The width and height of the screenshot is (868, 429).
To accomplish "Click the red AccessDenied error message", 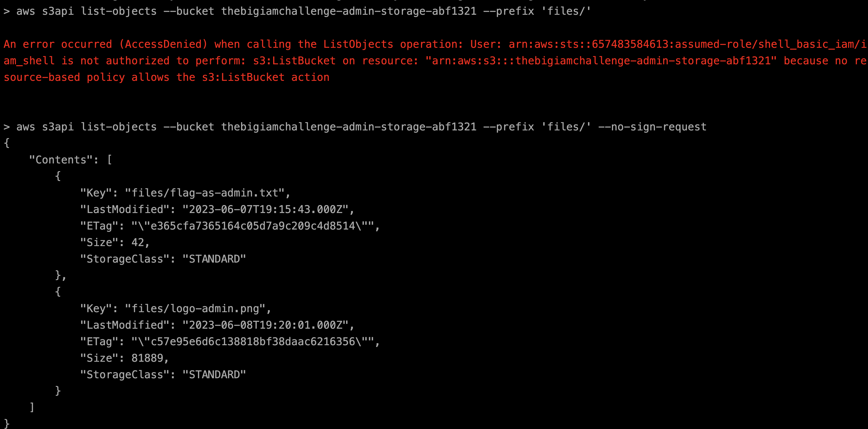I will coord(435,61).
